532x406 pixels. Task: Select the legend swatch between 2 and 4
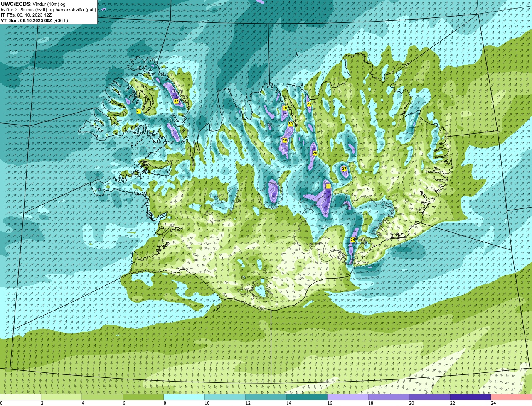pyautogui.click(x=62, y=397)
